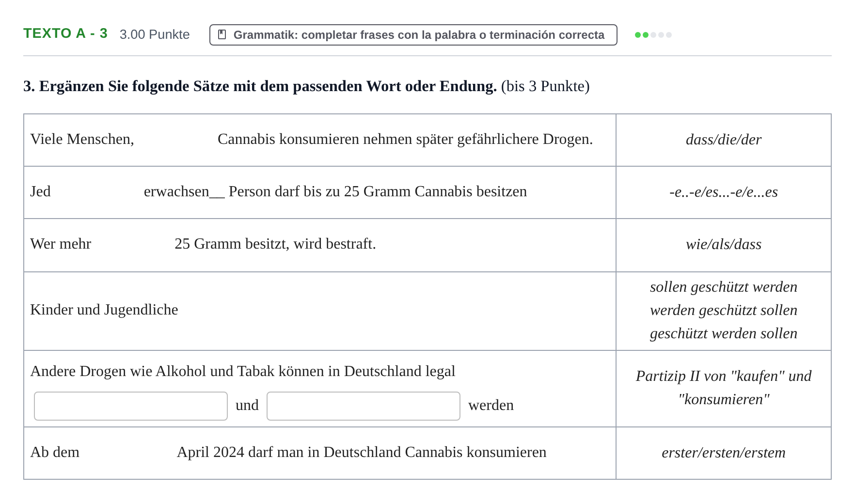Click "25 Gramm besitzt, wird bestraft."

[275, 244]
